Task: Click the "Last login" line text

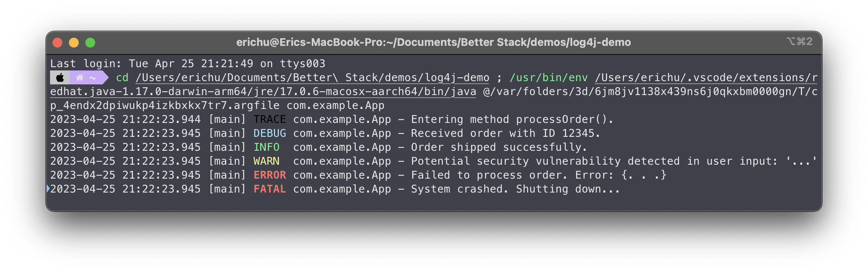Action: [x=187, y=64]
